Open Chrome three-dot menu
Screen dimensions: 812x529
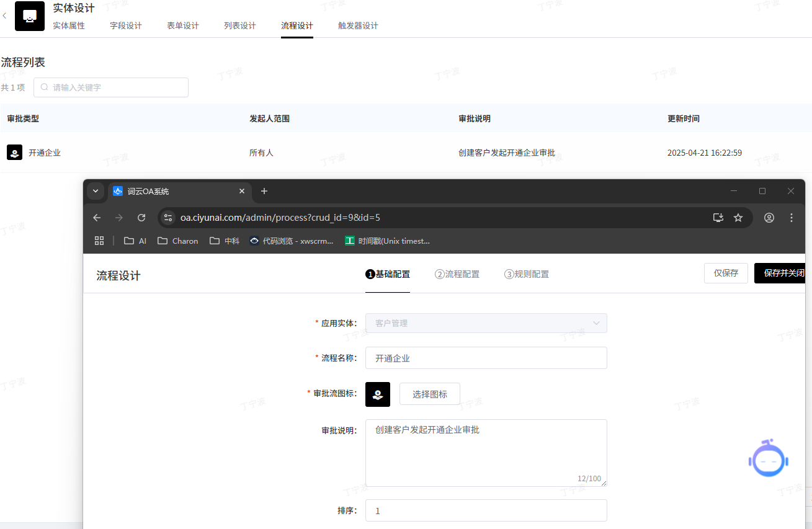pos(792,218)
